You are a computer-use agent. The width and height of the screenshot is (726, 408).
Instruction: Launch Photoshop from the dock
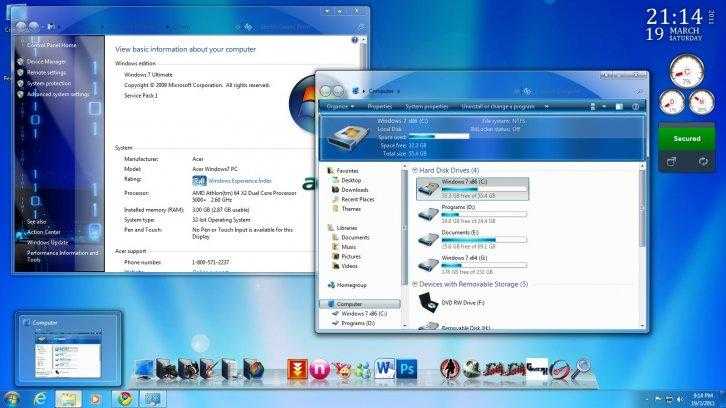pos(407,369)
